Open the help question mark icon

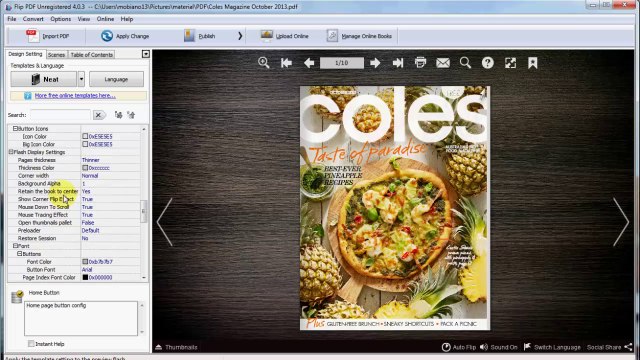coord(488,62)
